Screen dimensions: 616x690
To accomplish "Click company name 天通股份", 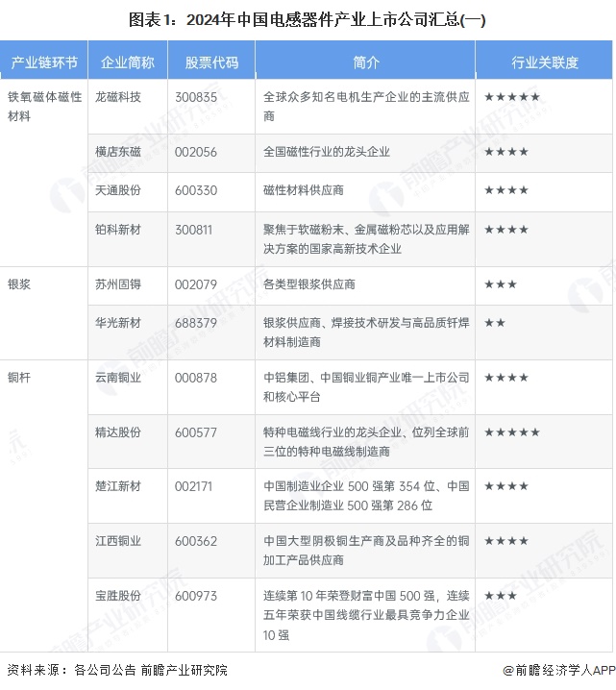I will pyautogui.click(x=118, y=190).
